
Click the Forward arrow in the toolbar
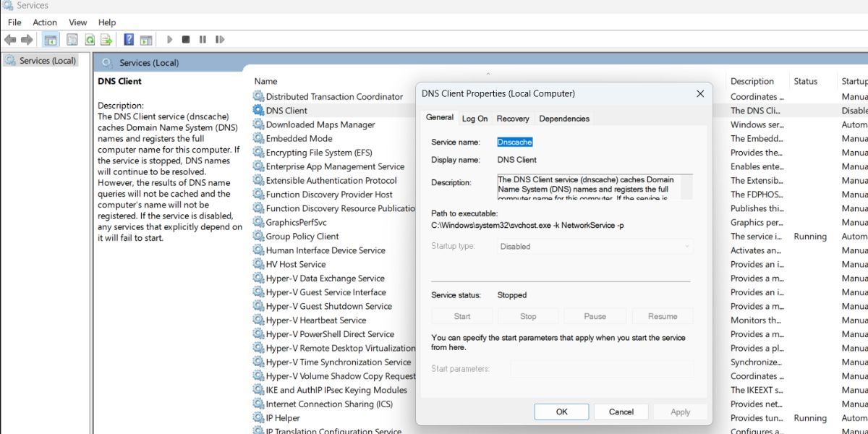[27, 40]
